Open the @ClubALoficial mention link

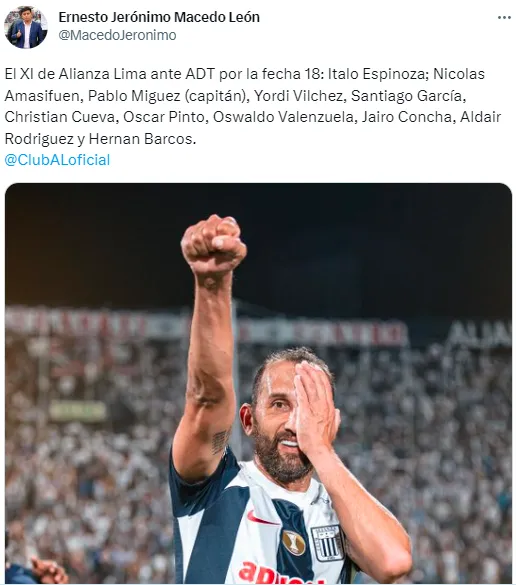[57, 160]
